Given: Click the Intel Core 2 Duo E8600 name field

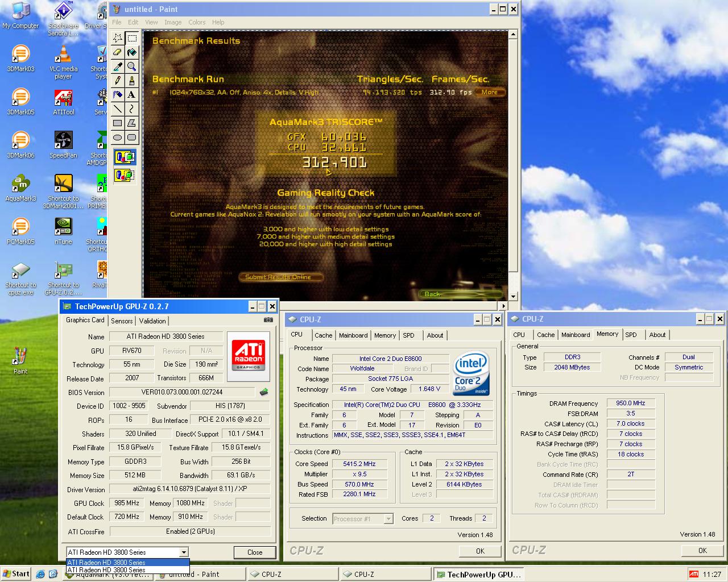Looking at the screenshot, I should [390, 359].
